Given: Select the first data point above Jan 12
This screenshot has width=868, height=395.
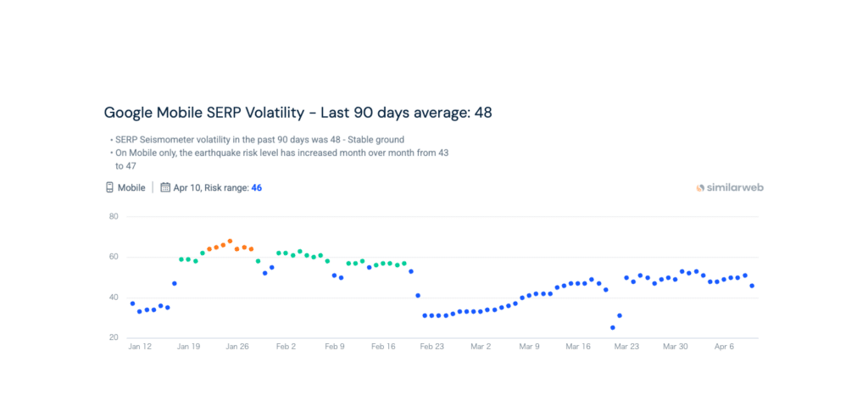Looking at the screenshot, I should click(132, 303).
